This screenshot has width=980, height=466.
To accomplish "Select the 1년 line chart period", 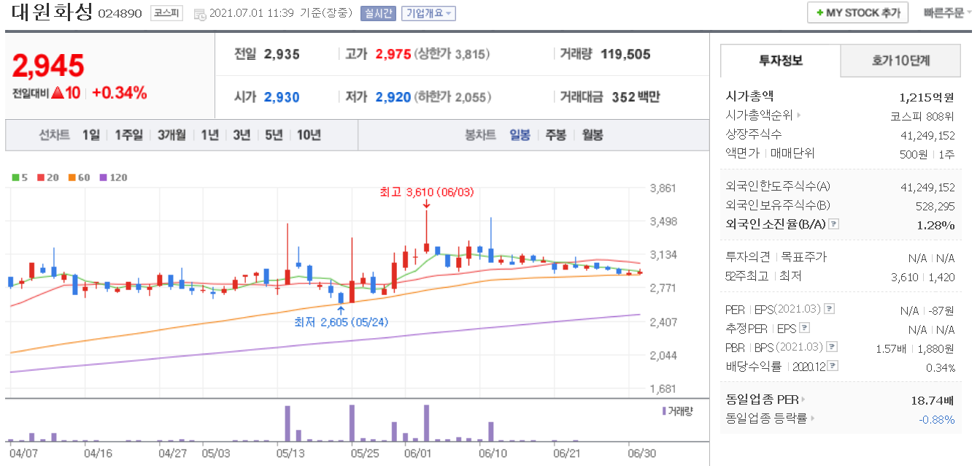I will coord(209,135).
